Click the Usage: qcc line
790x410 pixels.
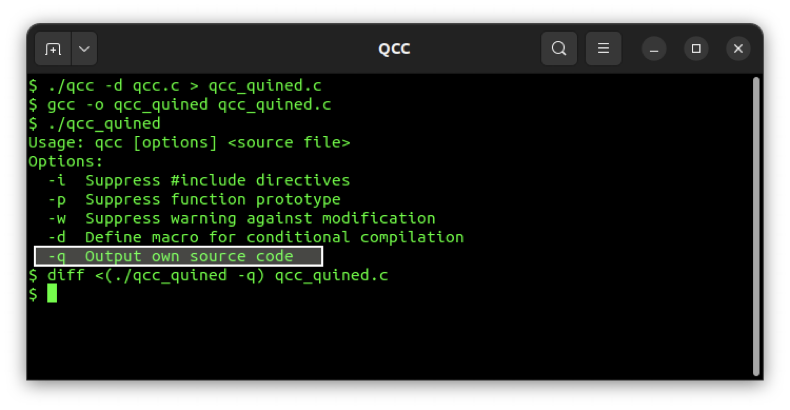coord(189,143)
